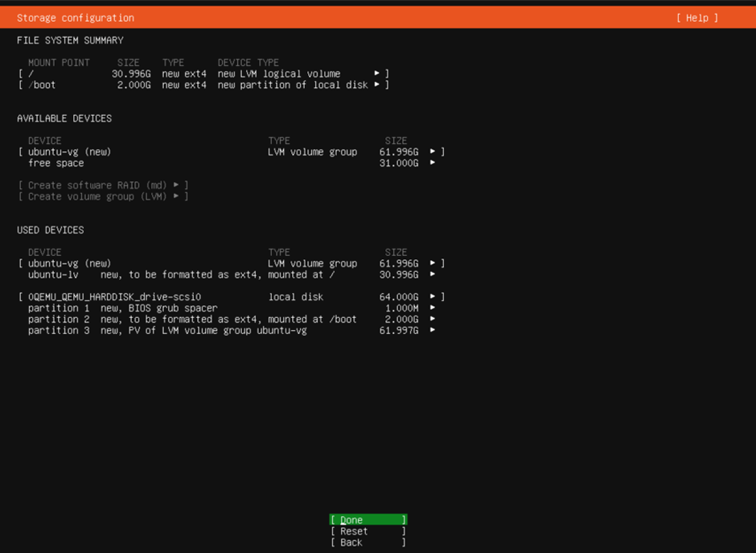Open partition 2 /boot row arrow
Image resolution: width=756 pixels, height=553 pixels.
433,320
